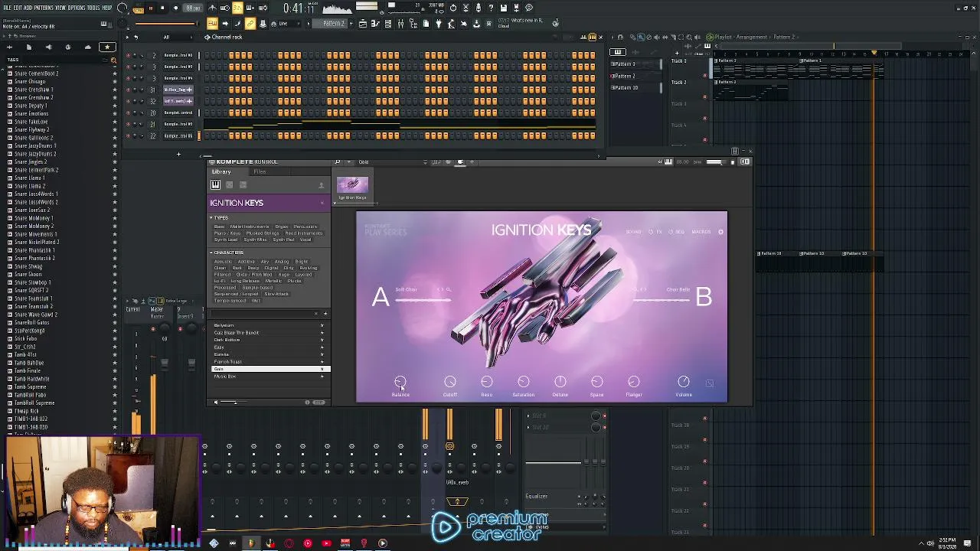Toggle the metronome
Viewport: 980px width, 551px height.
pos(212,8)
